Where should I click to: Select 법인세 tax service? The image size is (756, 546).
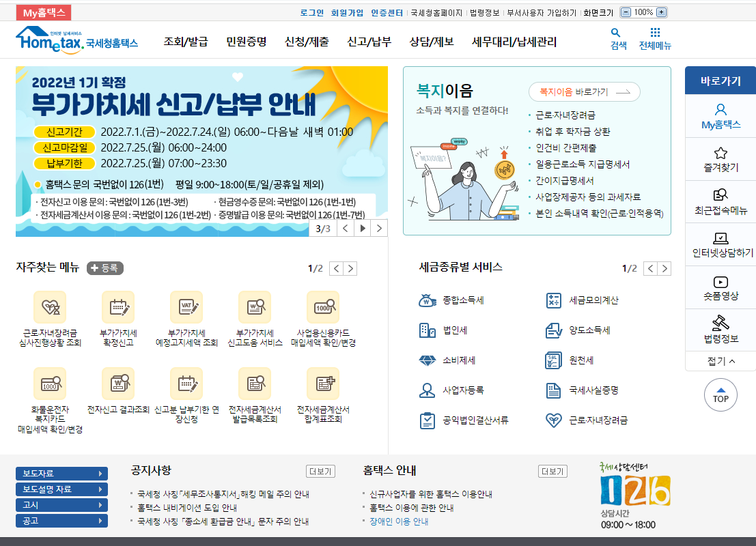pos(443,330)
